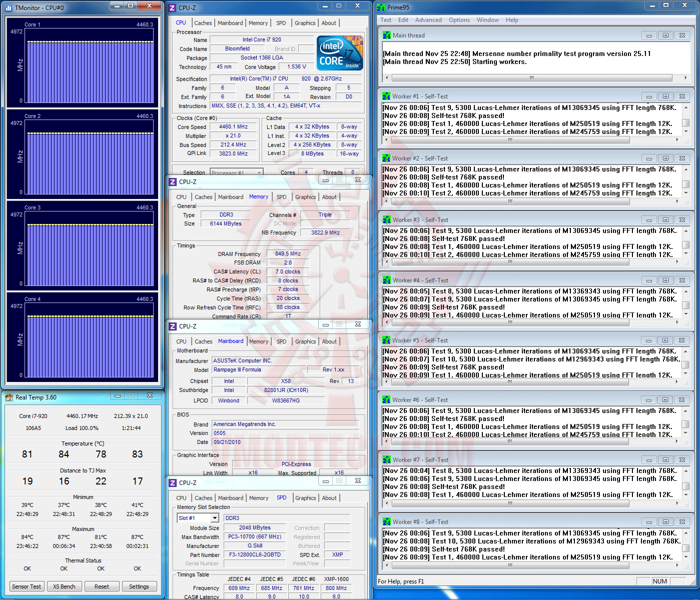The width and height of the screenshot is (700, 600).
Task: Click "For Help, press F1" status text
Action: coord(401,581)
